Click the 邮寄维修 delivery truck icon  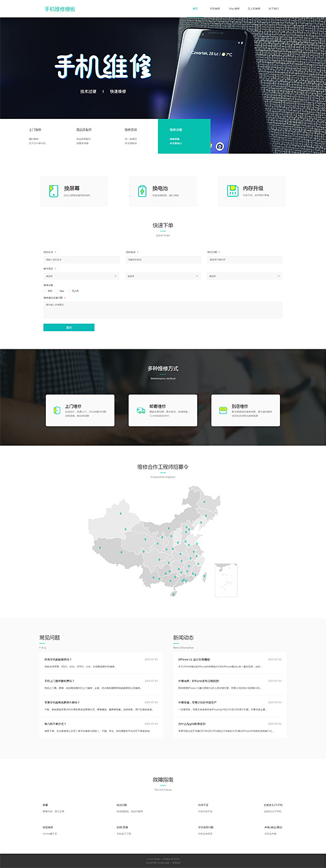tap(140, 410)
